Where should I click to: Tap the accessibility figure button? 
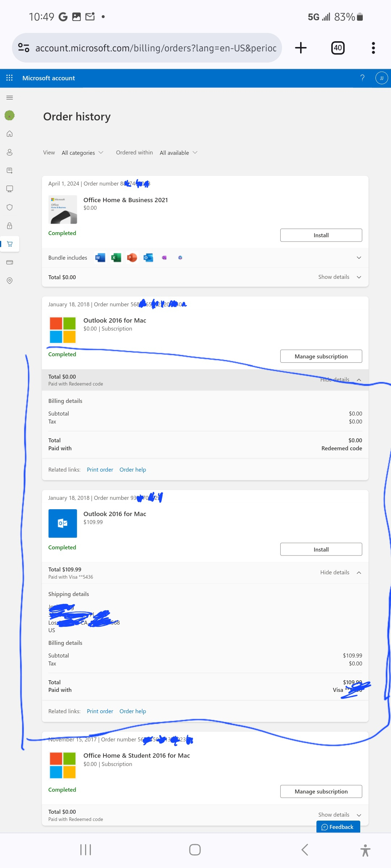pyautogui.click(x=365, y=850)
